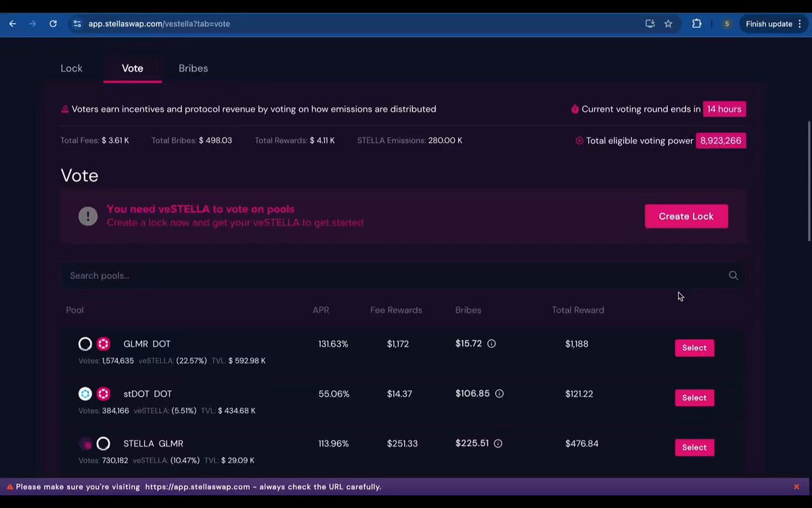Click Total Fees $ 3.61 K text

pyautogui.click(x=95, y=141)
